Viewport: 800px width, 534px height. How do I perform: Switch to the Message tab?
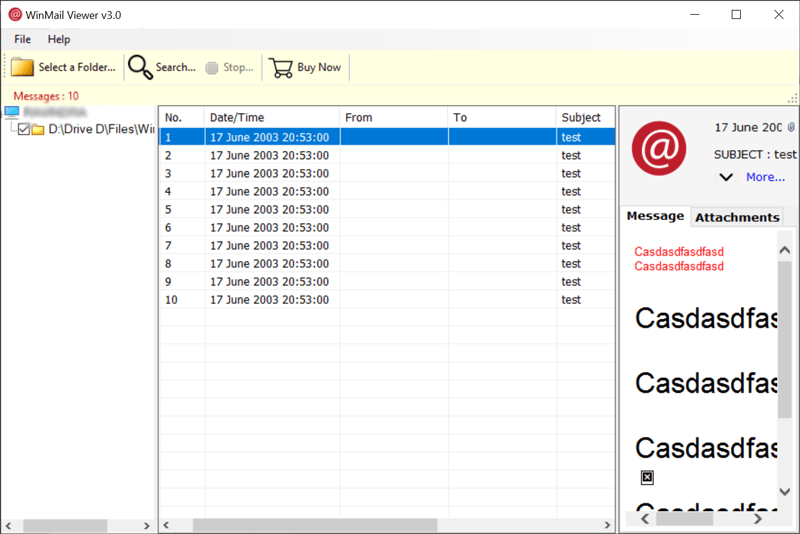pyautogui.click(x=655, y=216)
